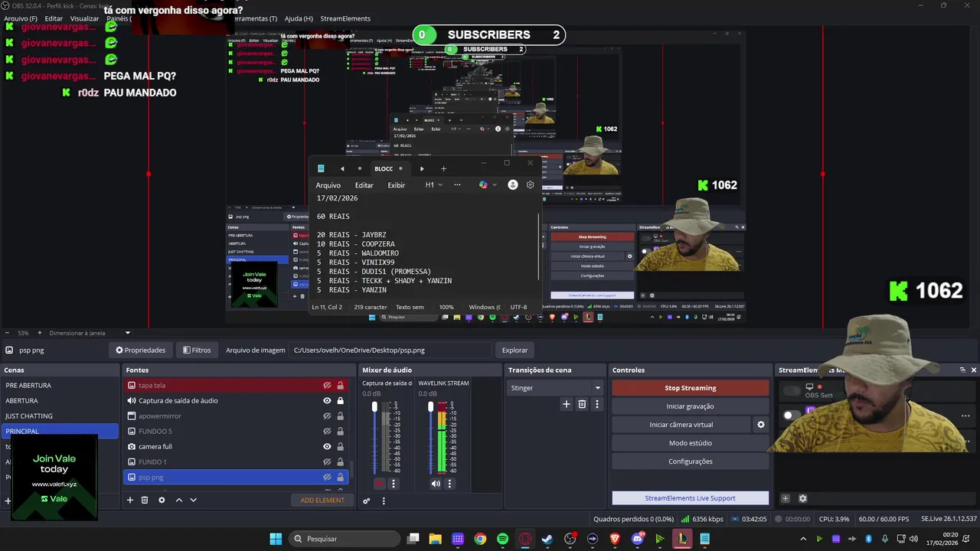Open source properties gear under the Fontes list

click(x=162, y=500)
